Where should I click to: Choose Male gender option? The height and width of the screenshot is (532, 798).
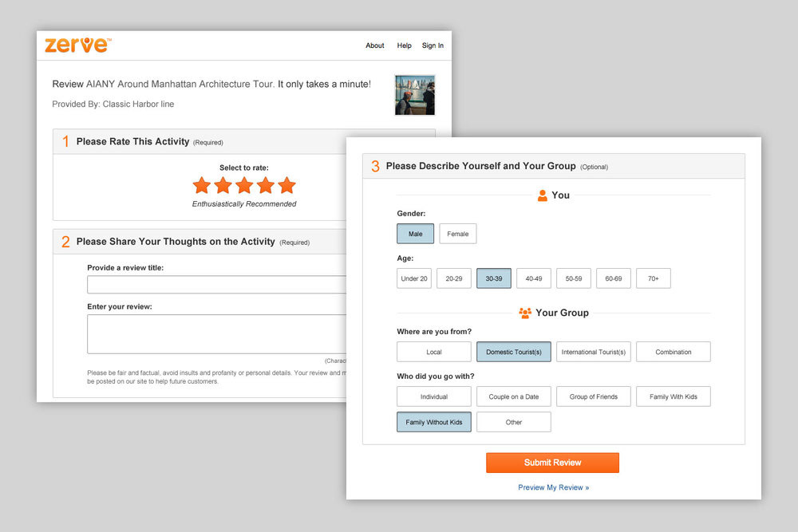pos(415,234)
